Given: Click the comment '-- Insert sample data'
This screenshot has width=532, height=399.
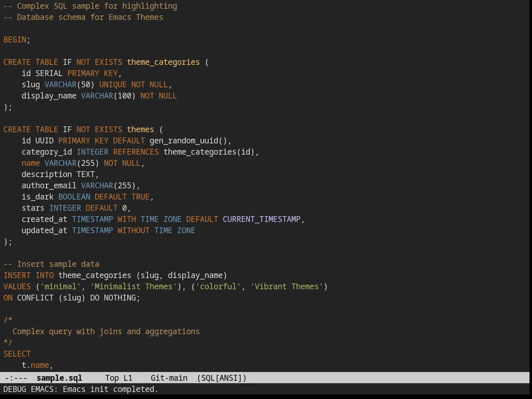Looking at the screenshot, I should coord(52,264).
